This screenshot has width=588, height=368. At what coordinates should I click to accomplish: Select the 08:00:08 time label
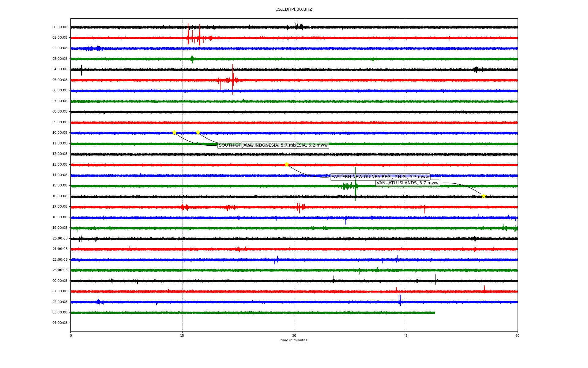(x=60, y=112)
